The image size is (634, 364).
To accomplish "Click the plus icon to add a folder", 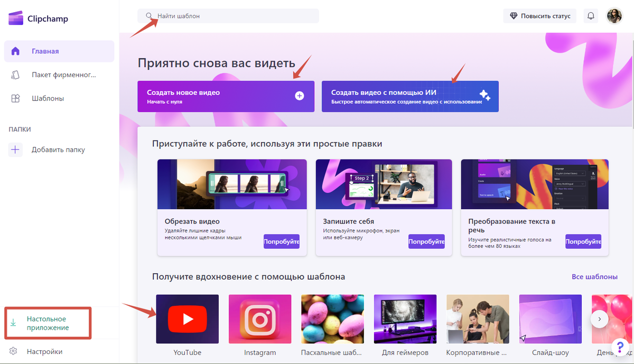I will (x=15, y=150).
